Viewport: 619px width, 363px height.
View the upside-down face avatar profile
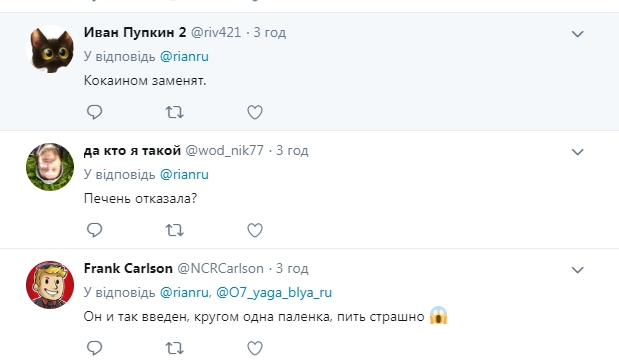(50, 167)
